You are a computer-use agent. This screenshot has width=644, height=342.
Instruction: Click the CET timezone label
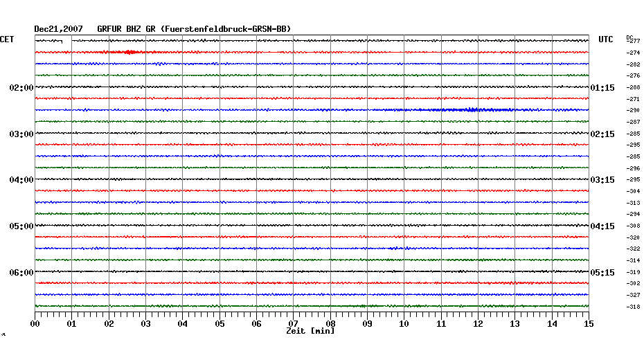pyautogui.click(x=7, y=39)
